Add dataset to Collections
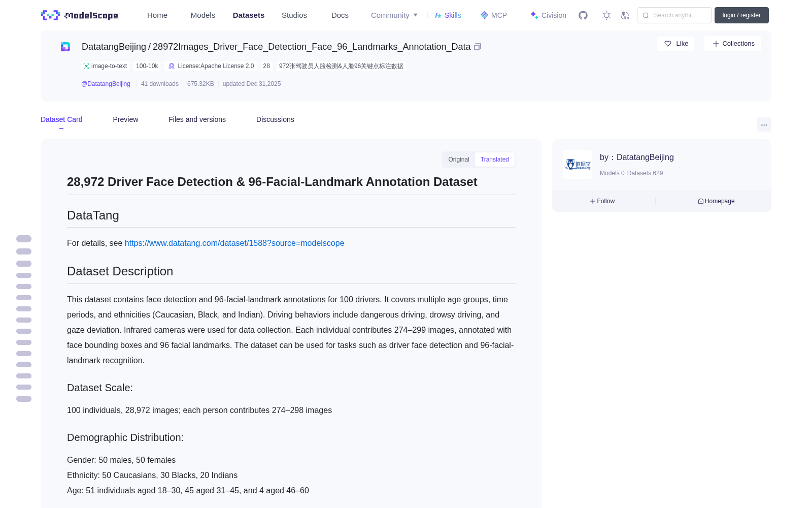 coord(733,44)
